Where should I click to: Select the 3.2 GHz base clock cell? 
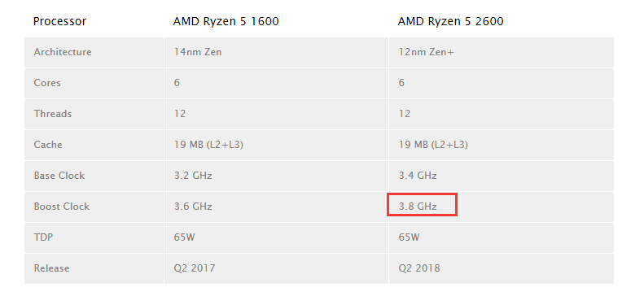193,176
